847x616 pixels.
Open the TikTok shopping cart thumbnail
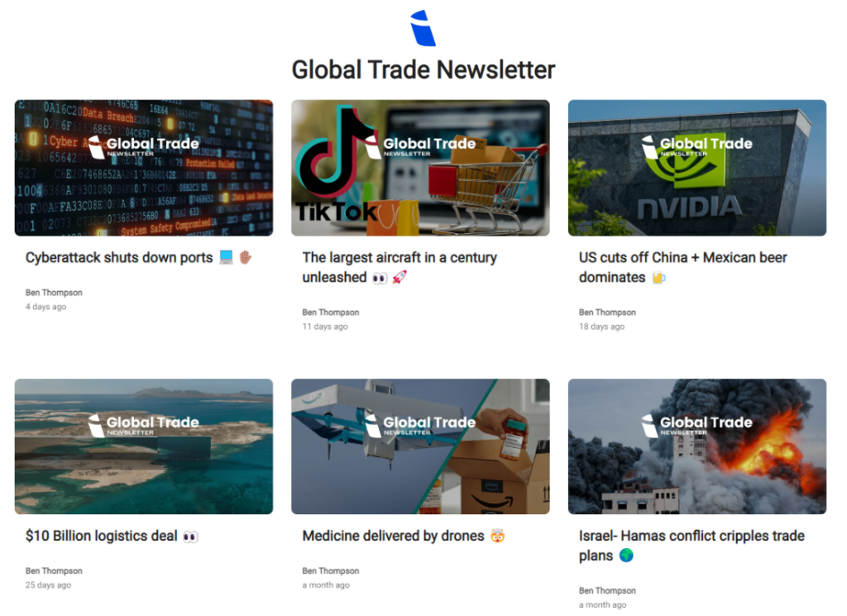coord(420,168)
